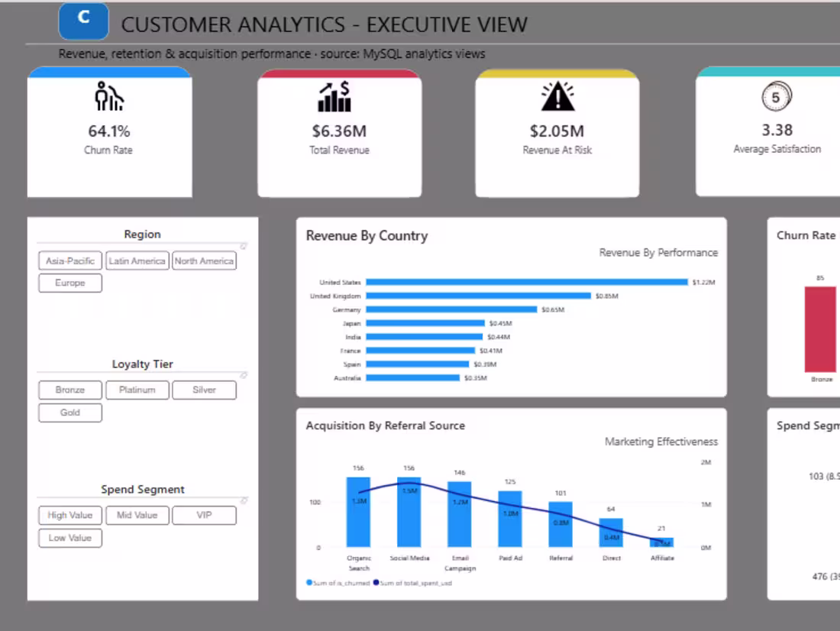The image size is (840, 631).
Task: Select the Germany revenue bar
Action: [x=451, y=309]
